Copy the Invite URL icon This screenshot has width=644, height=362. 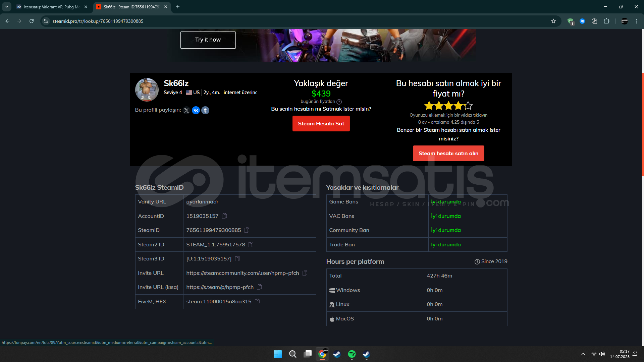(x=305, y=273)
